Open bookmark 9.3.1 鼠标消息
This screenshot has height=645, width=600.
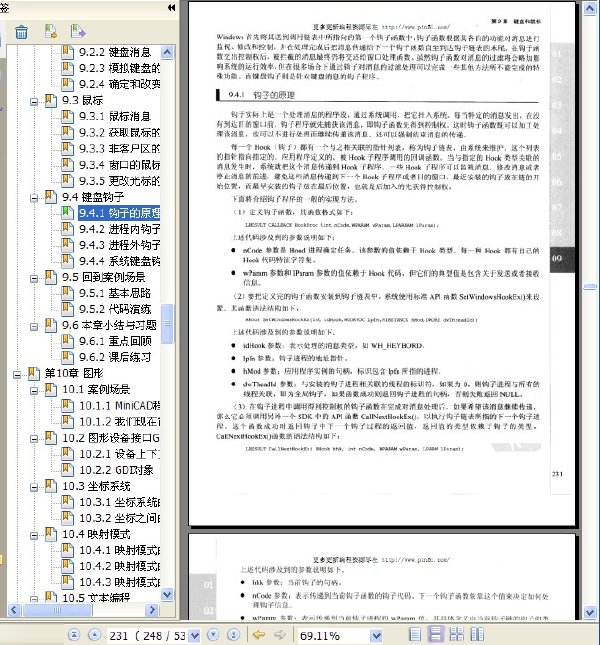[x=115, y=116]
